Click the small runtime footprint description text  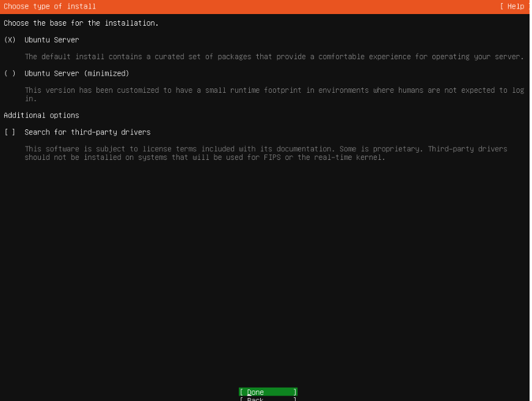(274, 94)
